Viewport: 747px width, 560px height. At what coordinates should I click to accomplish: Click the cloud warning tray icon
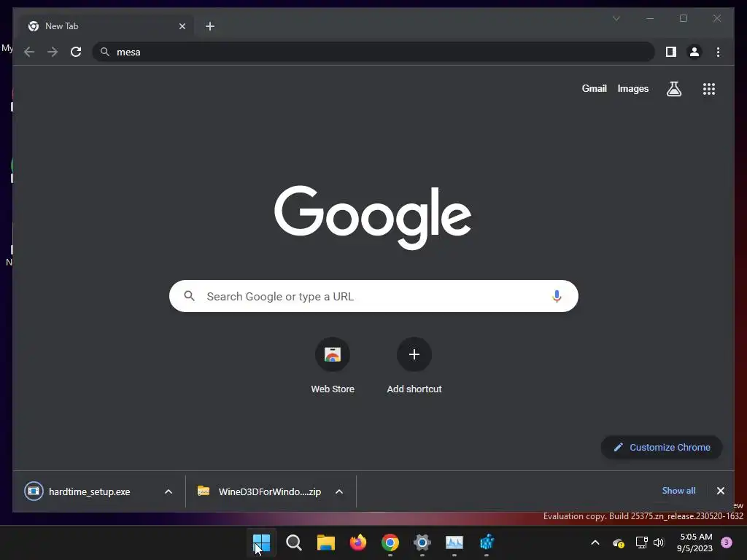[x=619, y=542]
